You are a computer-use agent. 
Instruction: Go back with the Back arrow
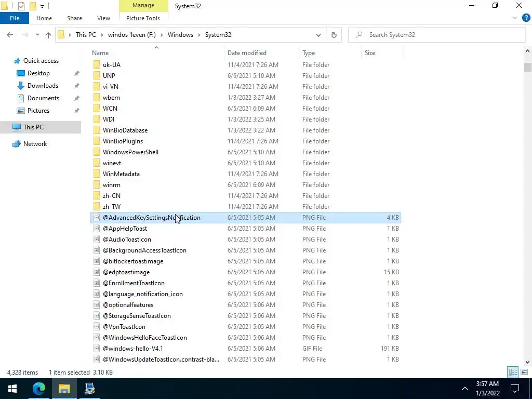pos(10,35)
